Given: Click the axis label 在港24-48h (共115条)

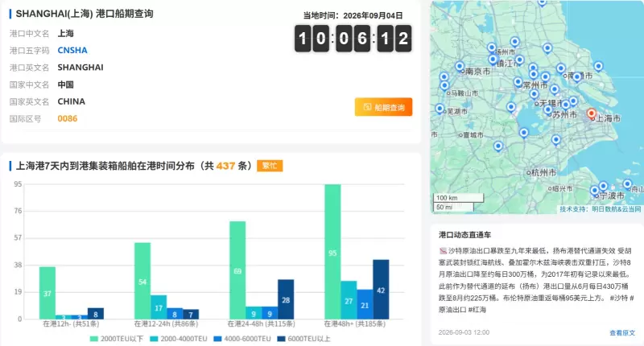Looking at the screenshot, I should pyautogui.click(x=261, y=323).
